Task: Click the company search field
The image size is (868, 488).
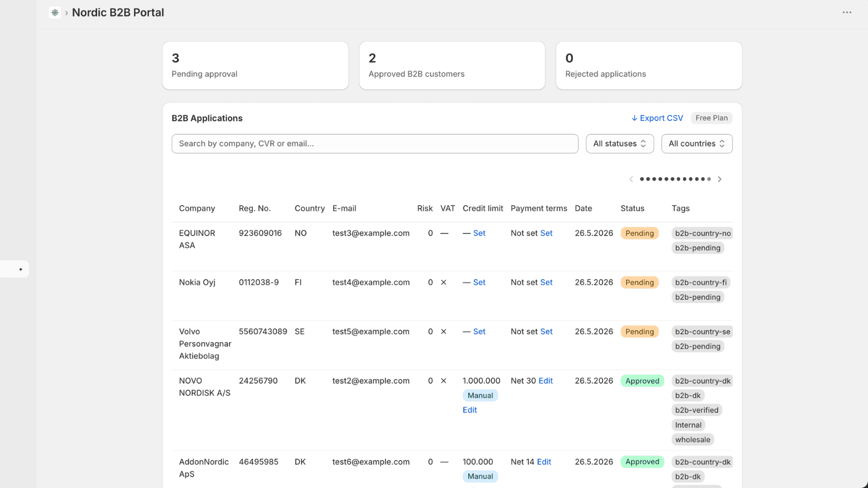Action: 375,144
